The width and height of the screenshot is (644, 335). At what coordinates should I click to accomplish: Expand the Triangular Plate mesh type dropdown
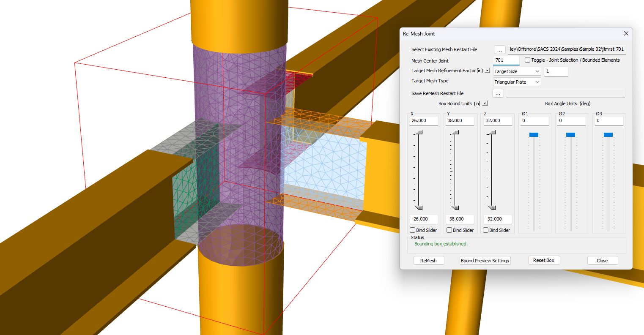[x=517, y=82]
